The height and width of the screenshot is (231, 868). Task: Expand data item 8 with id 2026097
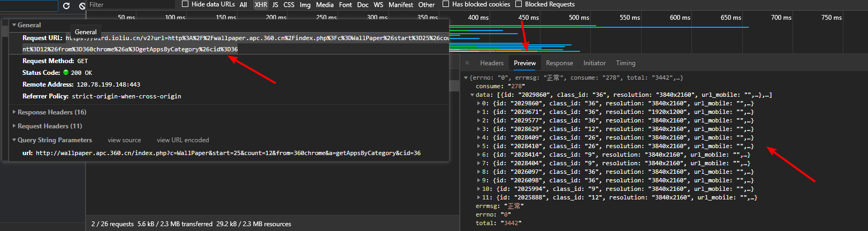coord(479,172)
